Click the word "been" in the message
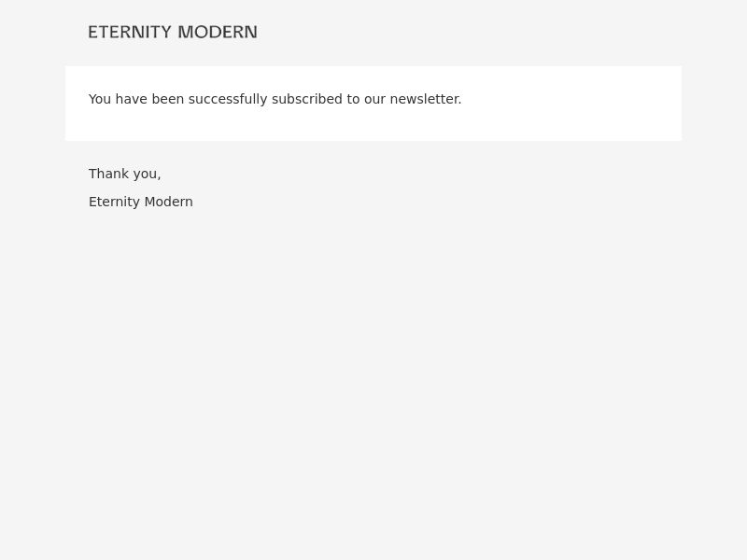Viewport: 747px width, 560px height. coord(168,99)
